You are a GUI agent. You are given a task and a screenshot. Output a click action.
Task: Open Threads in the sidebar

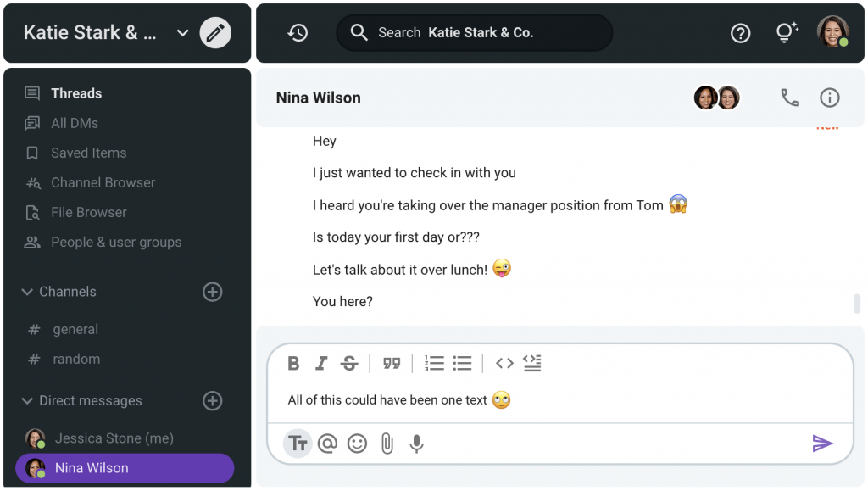tap(75, 93)
